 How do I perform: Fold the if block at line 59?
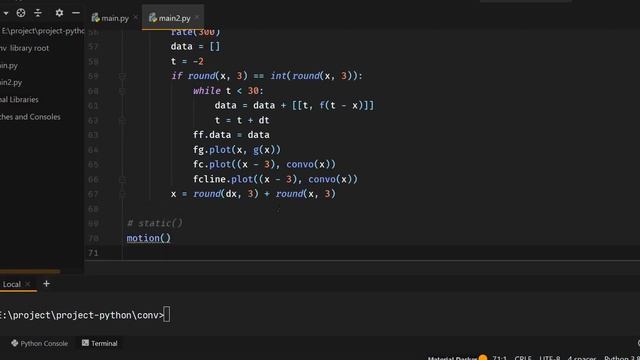[x=122, y=76]
